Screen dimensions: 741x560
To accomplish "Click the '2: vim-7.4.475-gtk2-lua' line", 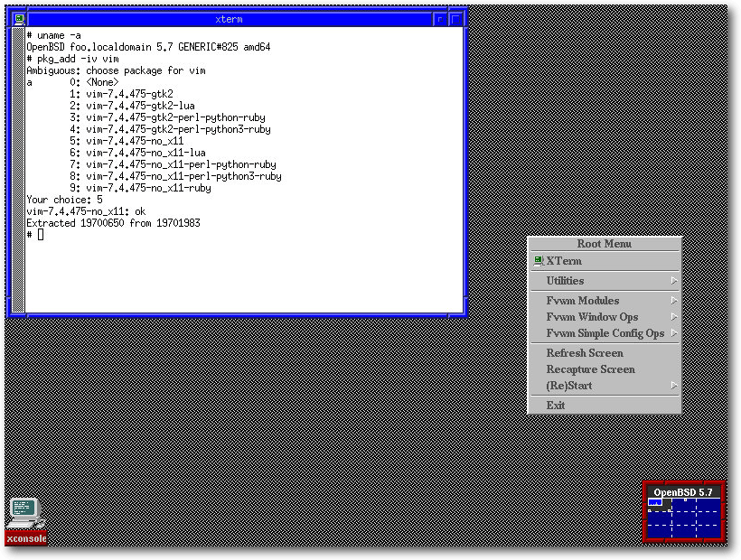I will coord(132,106).
